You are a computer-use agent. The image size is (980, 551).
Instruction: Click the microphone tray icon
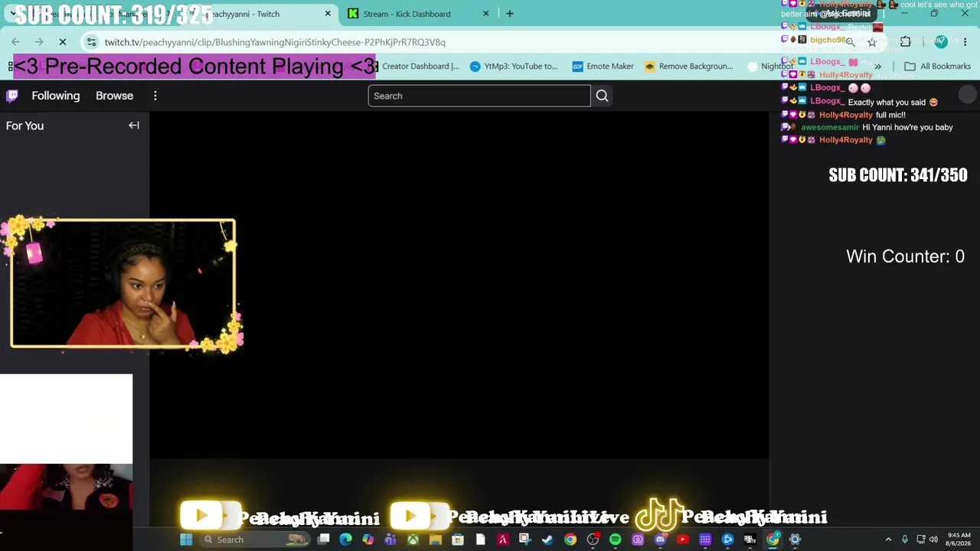[x=905, y=540]
